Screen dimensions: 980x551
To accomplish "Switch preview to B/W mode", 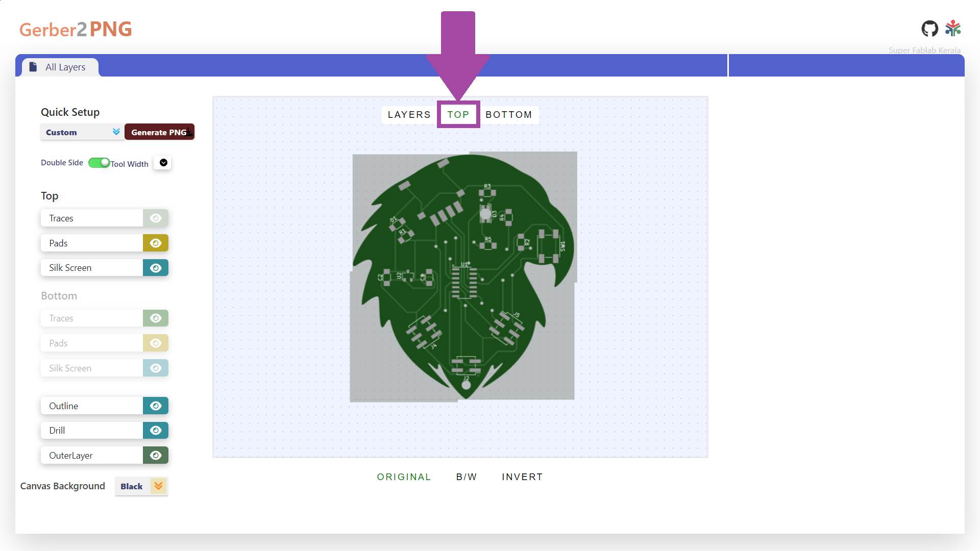I will tap(467, 477).
